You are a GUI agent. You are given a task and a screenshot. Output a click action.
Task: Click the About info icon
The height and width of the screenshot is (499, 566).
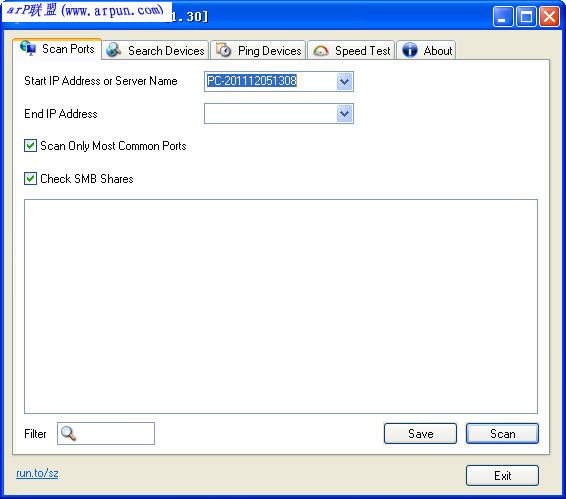[x=410, y=50]
